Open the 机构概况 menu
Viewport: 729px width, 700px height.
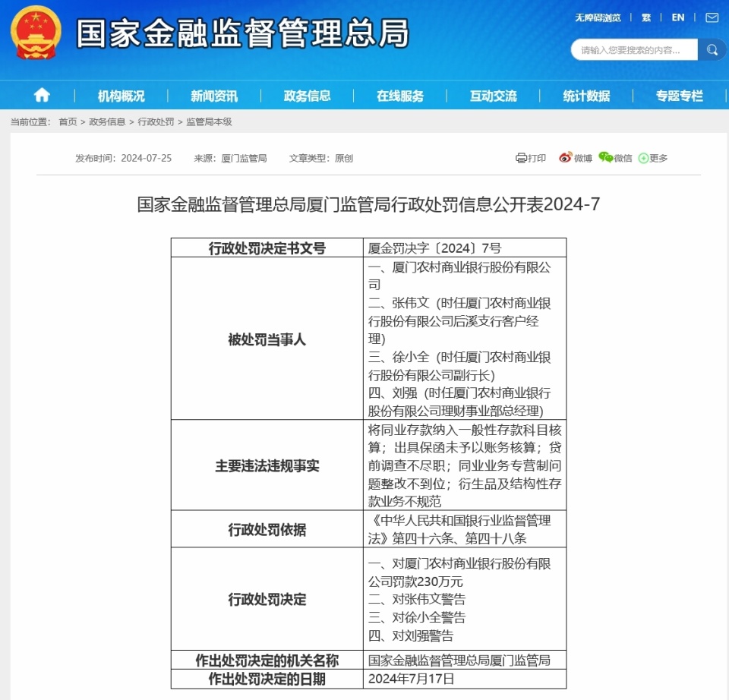click(121, 96)
